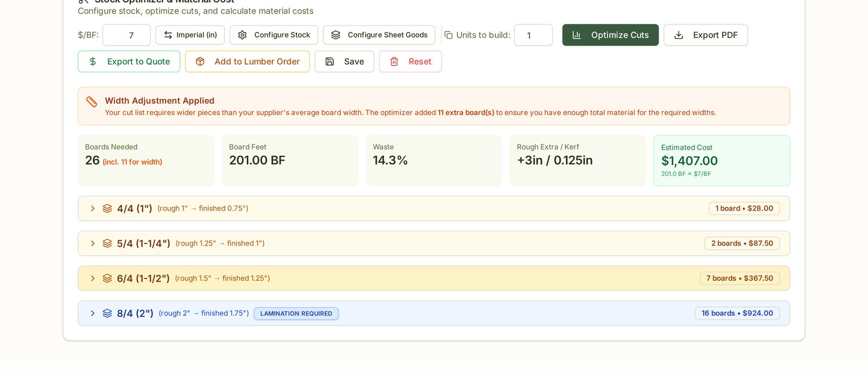Click the dollar icon on Export to Quote

93,61
